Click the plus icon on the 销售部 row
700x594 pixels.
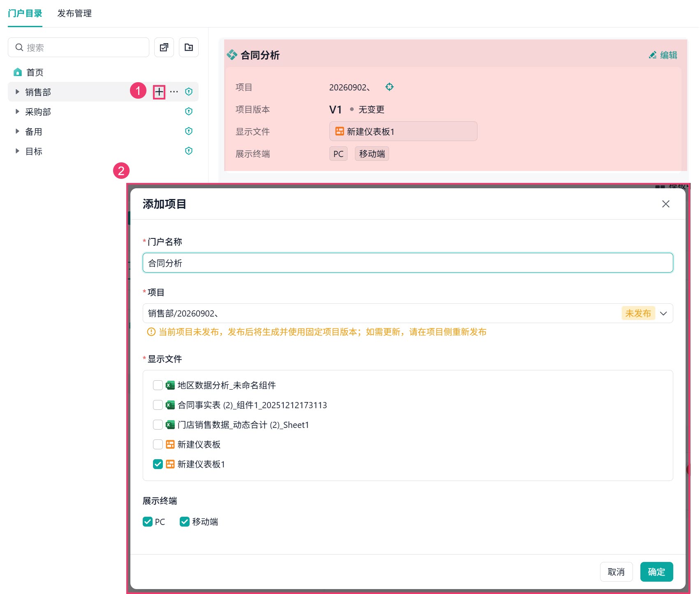pos(159,92)
